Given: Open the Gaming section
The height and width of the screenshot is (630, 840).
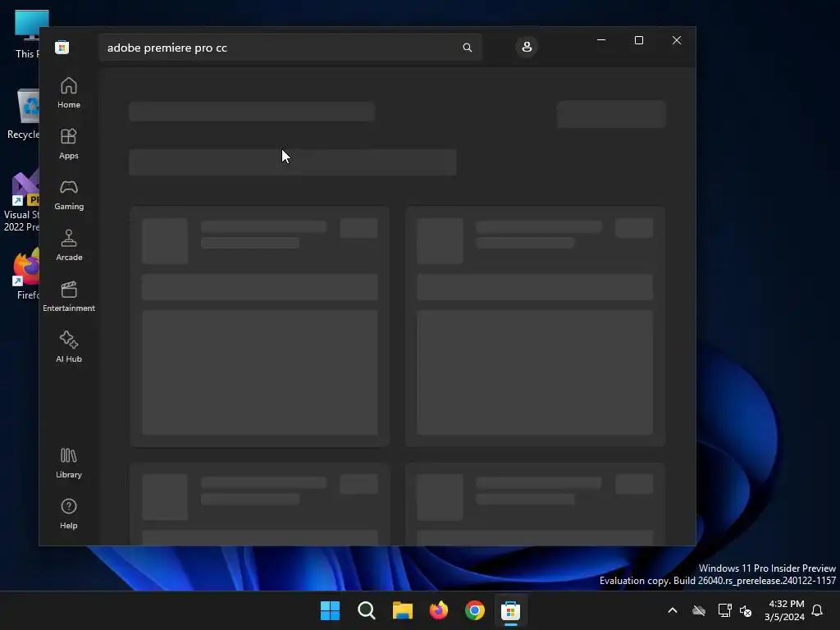Looking at the screenshot, I should point(69,194).
